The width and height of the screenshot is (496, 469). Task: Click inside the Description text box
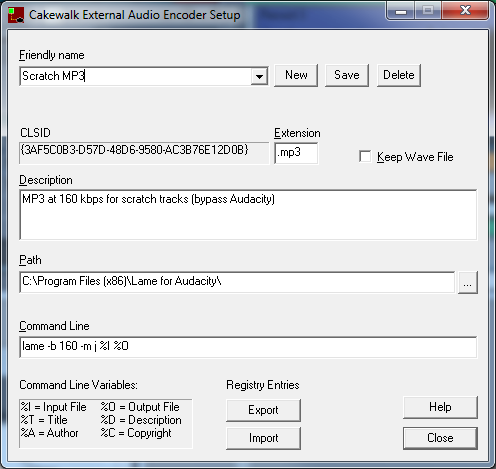pos(248,215)
